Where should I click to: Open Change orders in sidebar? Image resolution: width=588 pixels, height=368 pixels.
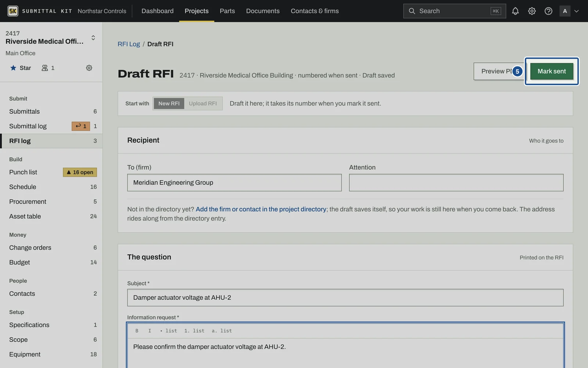tap(51, 248)
